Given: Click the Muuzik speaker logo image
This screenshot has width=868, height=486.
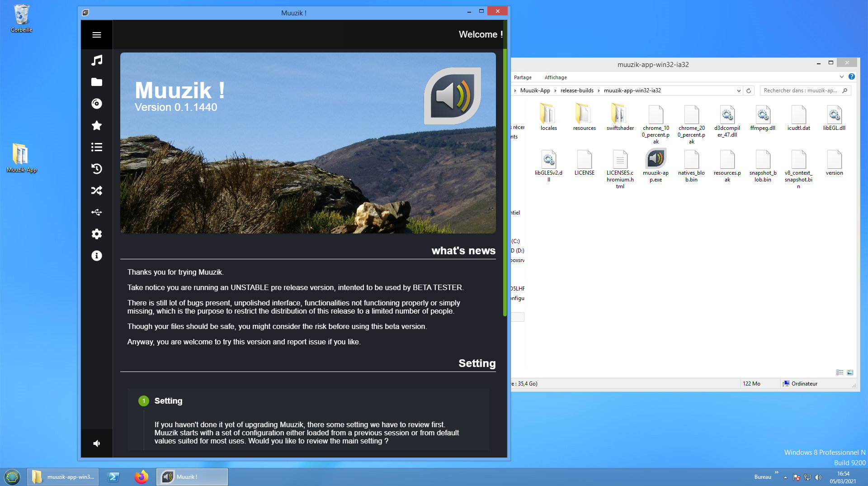Looking at the screenshot, I should (452, 96).
